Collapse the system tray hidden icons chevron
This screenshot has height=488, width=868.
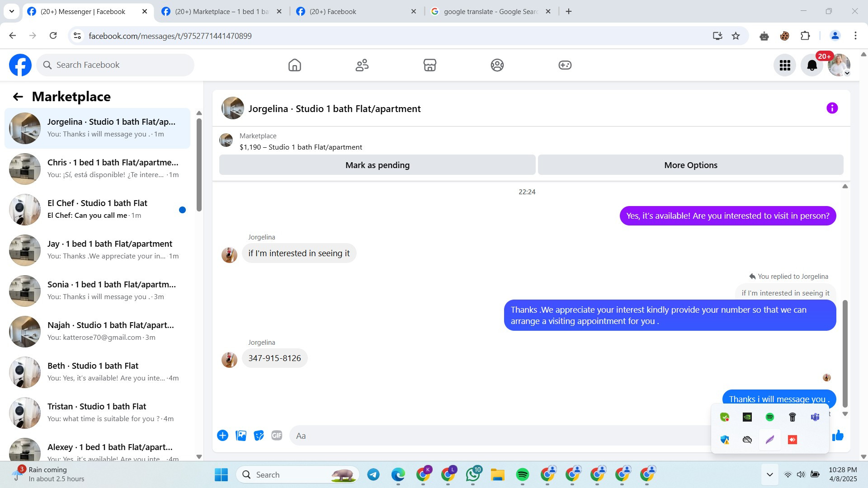click(769, 474)
